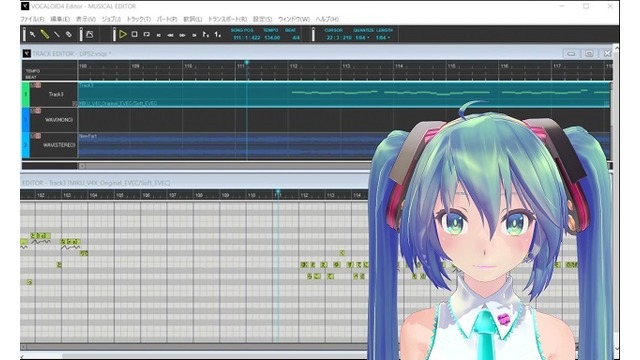640x360 pixels.
Task: Open the 歌詞(L) menu
Action: (193, 19)
